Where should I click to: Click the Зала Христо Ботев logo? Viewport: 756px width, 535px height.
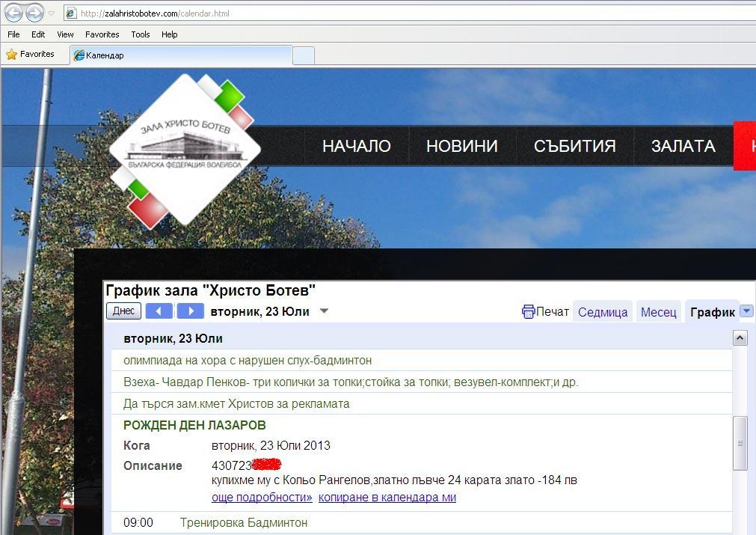(185, 150)
